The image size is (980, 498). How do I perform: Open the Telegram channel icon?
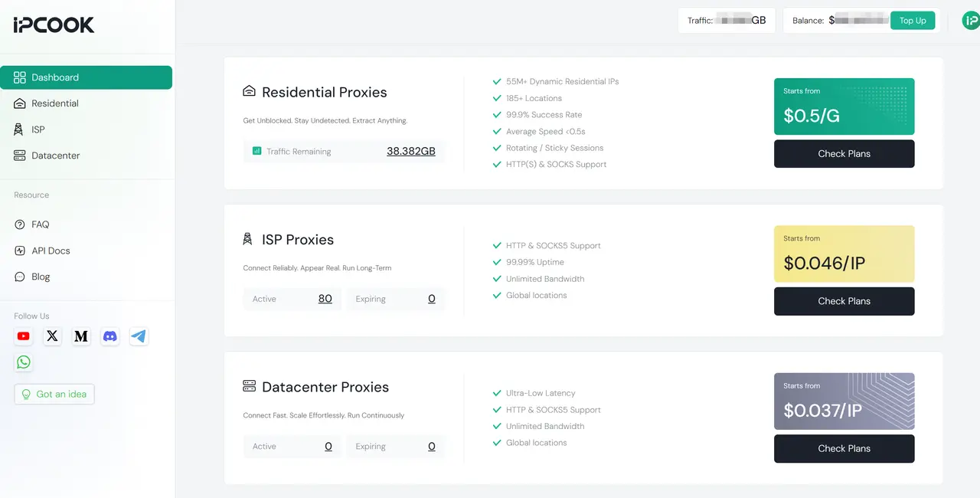139,336
